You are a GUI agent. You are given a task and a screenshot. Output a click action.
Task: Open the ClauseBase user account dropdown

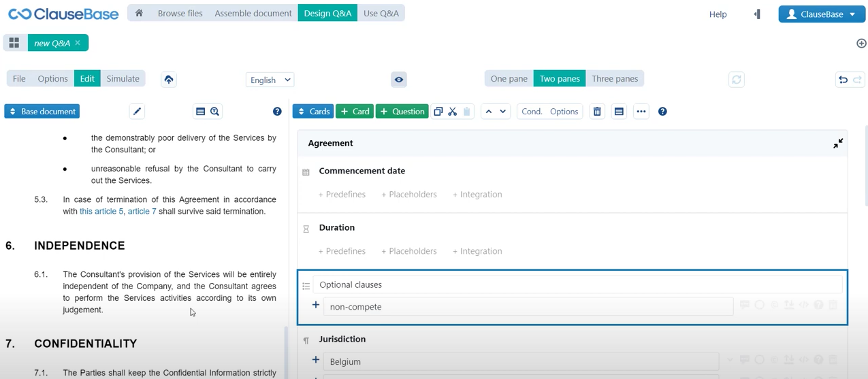point(821,14)
